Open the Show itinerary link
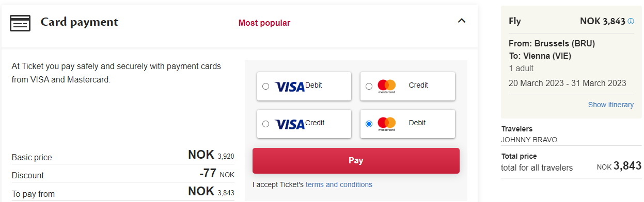 click(x=611, y=105)
